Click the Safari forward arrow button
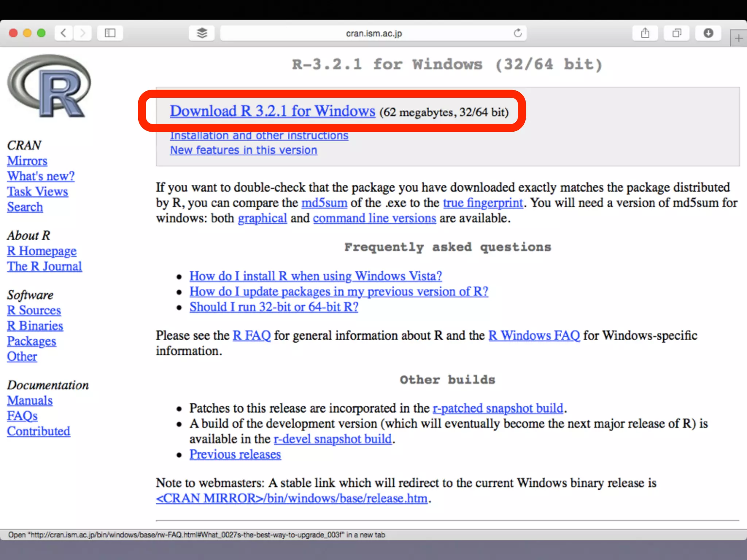The height and width of the screenshot is (560, 747). [83, 33]
